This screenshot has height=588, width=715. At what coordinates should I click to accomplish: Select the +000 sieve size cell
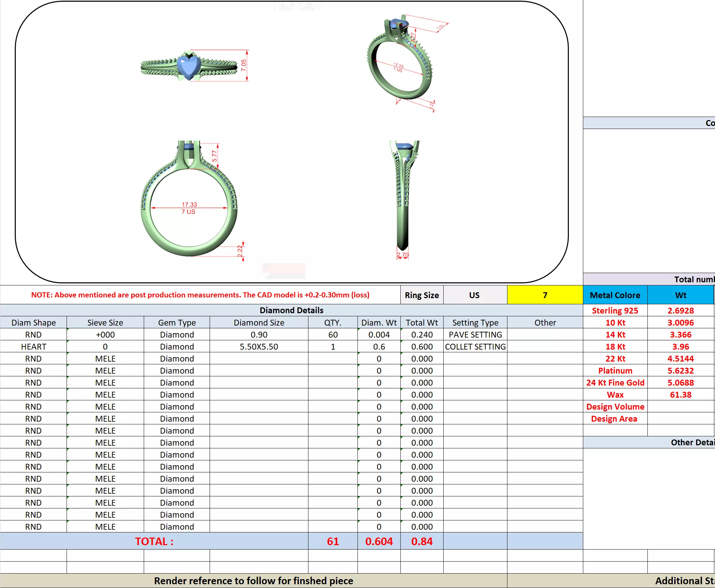(105, 334)
